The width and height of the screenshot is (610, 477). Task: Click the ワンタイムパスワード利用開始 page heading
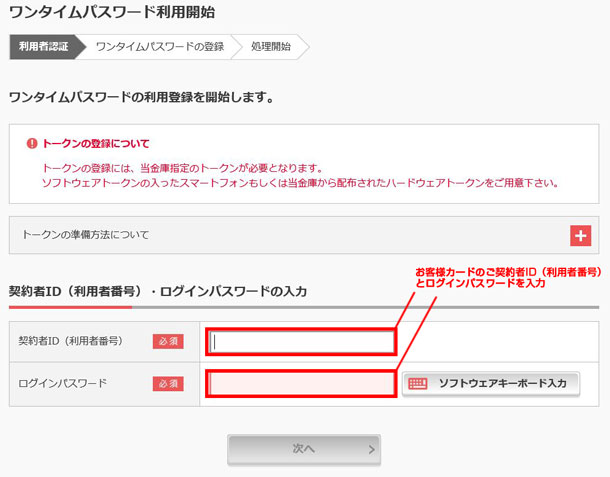click(x=112, y=12)
